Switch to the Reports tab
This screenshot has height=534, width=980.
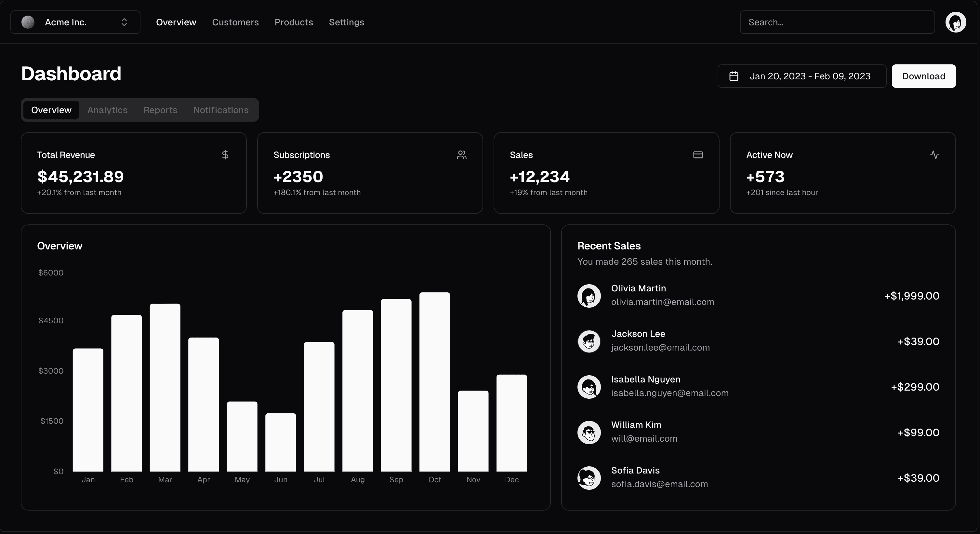[x=160, y=110]
